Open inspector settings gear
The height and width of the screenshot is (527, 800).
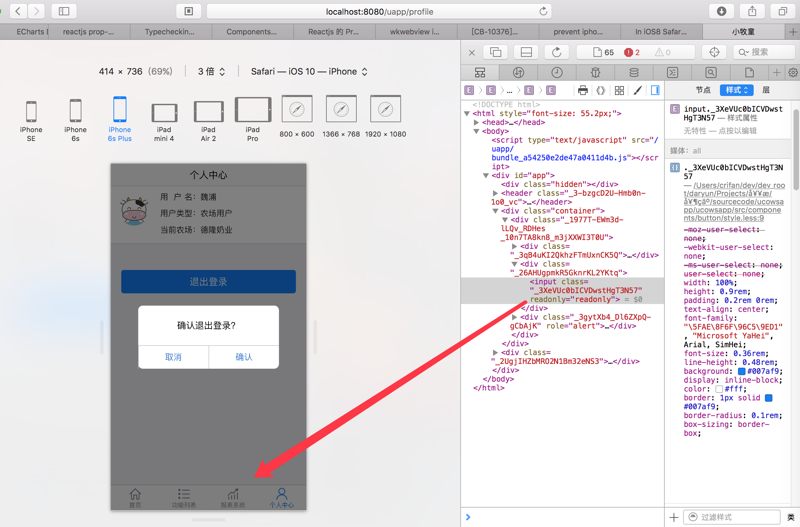(x=793, y=72)
